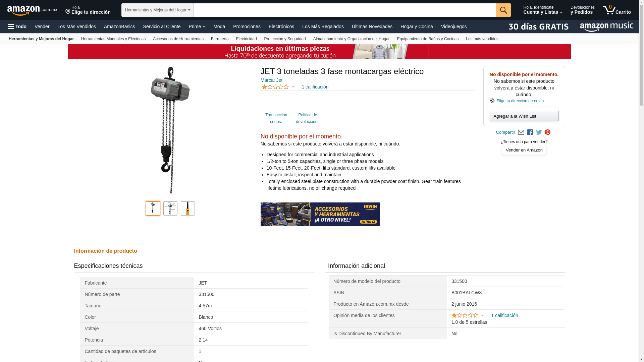Share product on Pinterest icon

pyautogui.click(x=548, y=132)
